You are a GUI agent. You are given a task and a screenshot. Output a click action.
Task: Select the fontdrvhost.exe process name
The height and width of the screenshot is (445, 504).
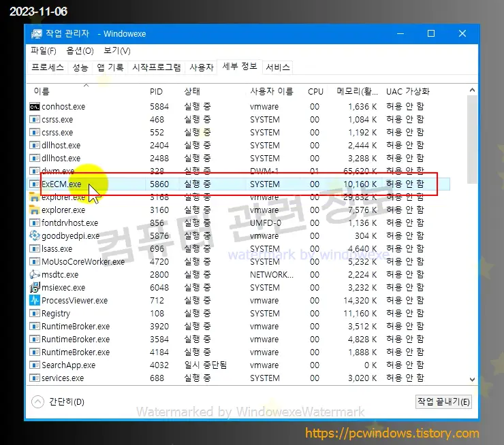69,222
